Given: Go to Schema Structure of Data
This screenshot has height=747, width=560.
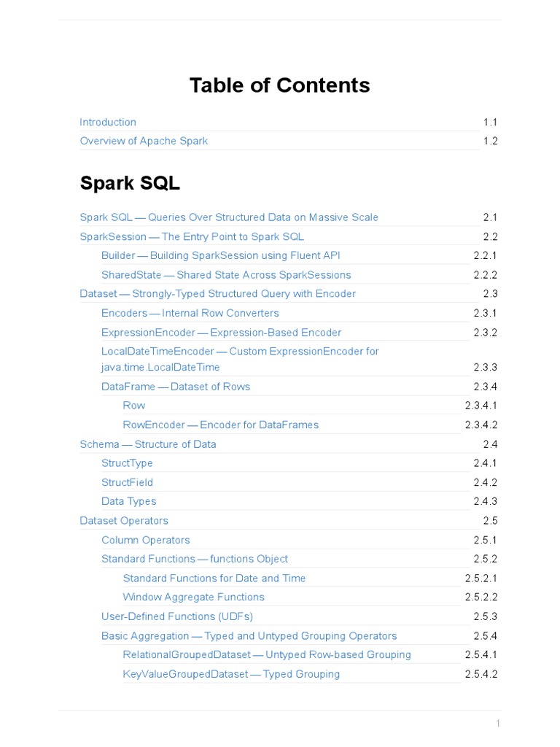Looking at the screenshot, I should tap(148, 444).
